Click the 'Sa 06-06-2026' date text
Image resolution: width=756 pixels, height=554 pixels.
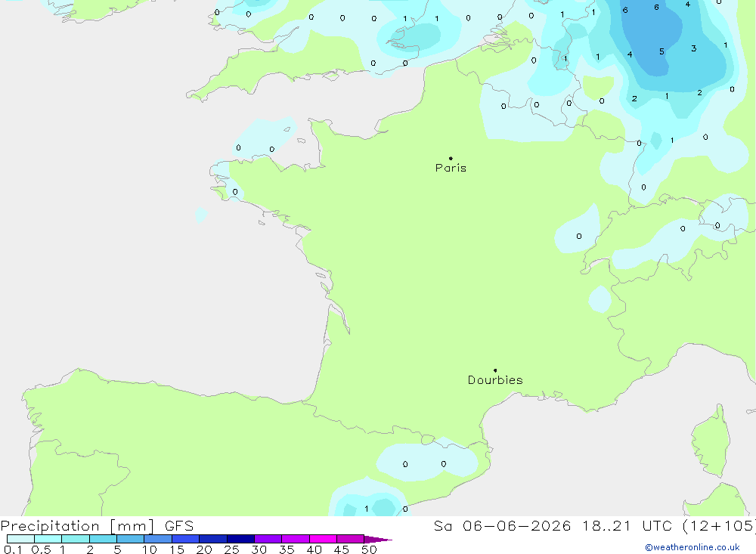coord(502,526)
